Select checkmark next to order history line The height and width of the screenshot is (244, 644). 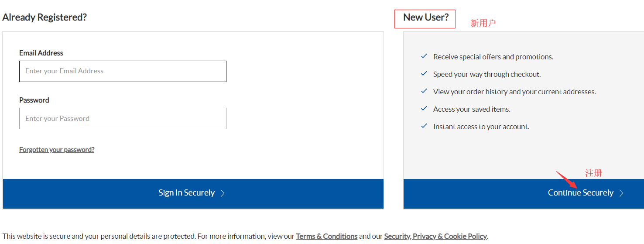[424, 91]
